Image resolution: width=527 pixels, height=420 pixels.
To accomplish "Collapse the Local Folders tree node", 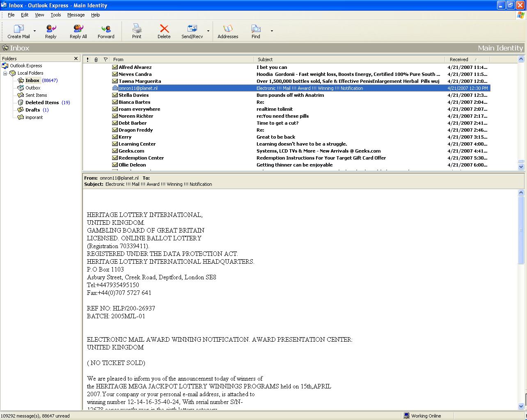I will click(x=5, y=73).
